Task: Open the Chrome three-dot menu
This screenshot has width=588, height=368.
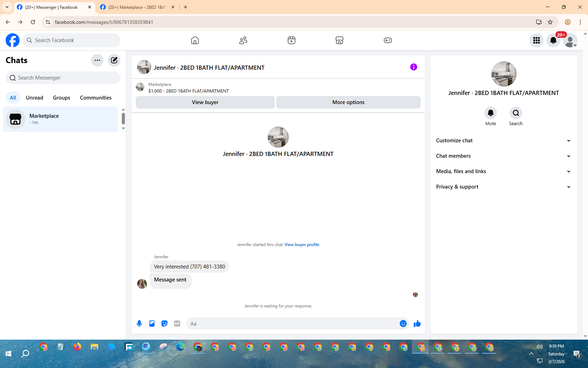Action: click(580, 22)
